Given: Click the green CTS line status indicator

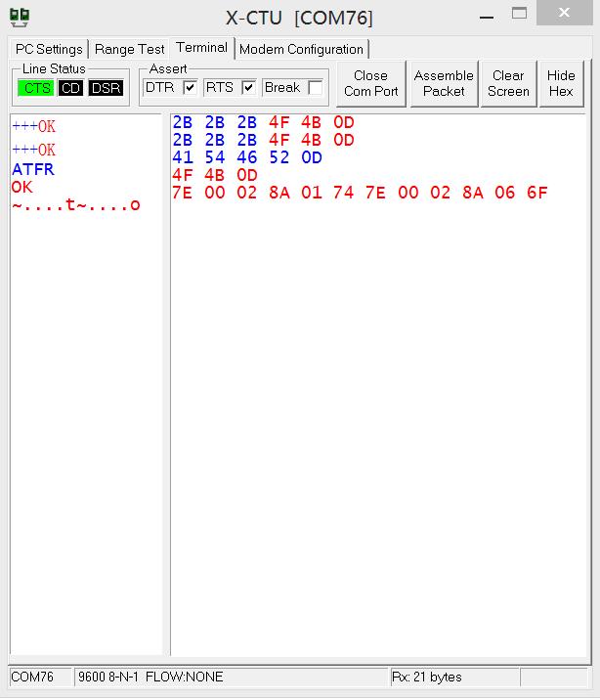Looking at the screenshot, I should point(36,88).
